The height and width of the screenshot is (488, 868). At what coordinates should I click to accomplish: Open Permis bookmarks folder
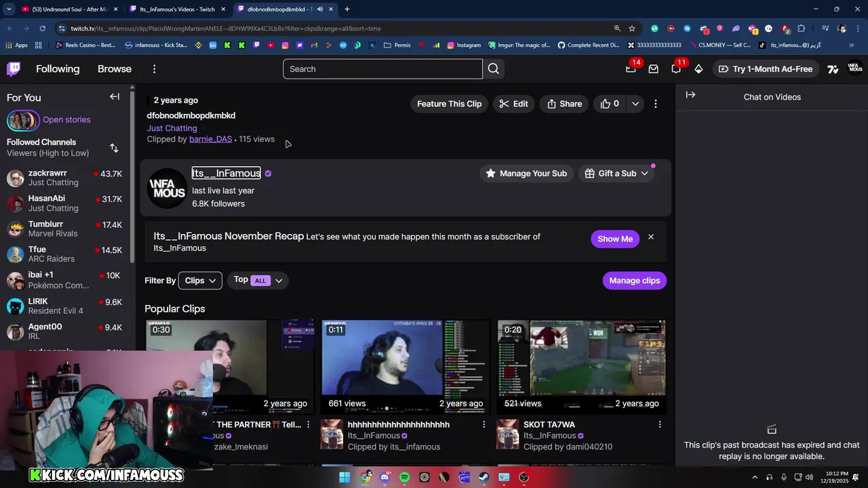pos(397,45)
